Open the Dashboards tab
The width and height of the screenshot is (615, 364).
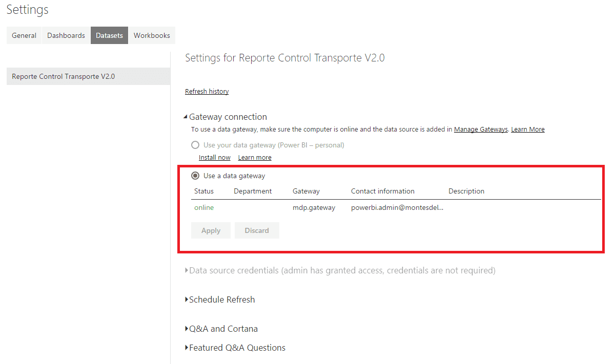(x=66, y=35)
